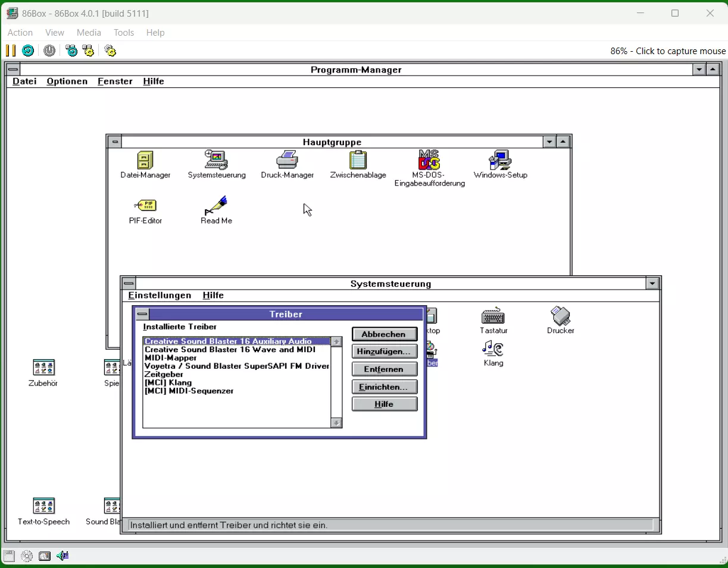This screenshot has height=568, width=728.
Task: Open the Systemsteuerung window control menu box
Action: 129,284
